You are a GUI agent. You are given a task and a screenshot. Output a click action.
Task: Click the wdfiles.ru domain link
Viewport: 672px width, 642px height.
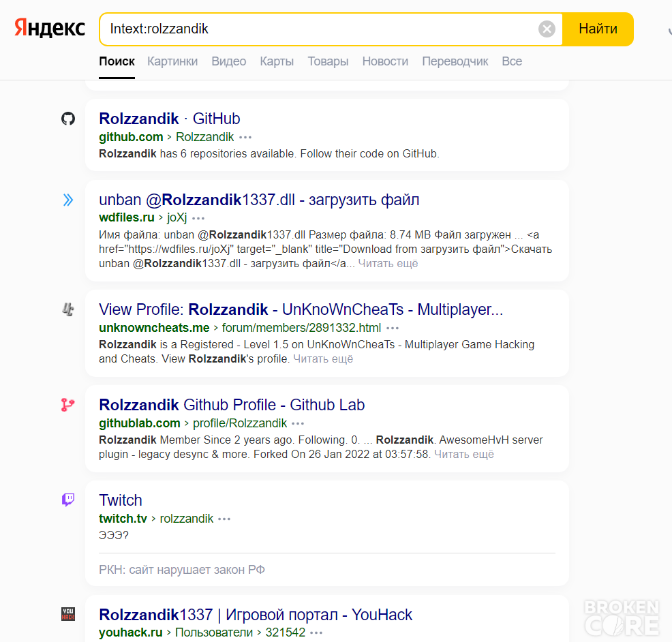point(127,217)
